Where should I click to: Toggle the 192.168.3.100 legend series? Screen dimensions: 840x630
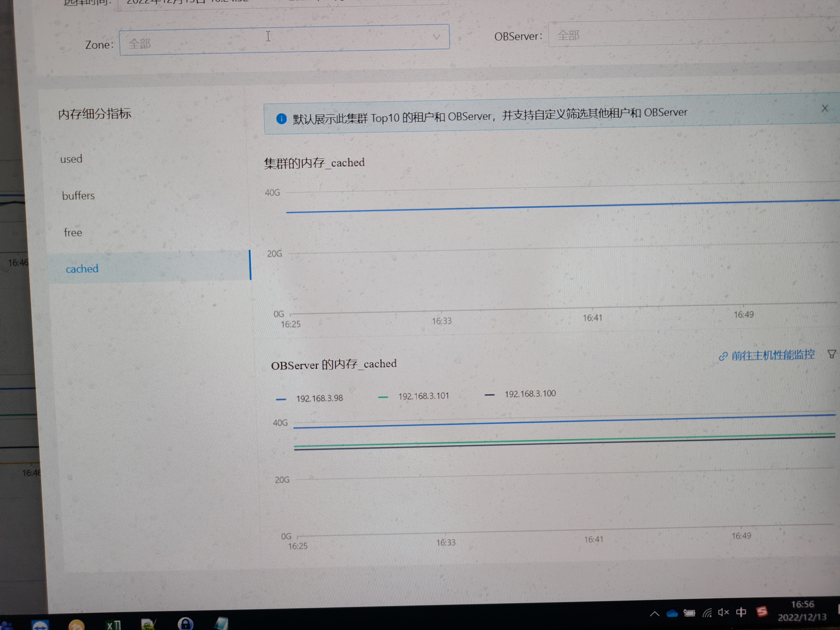[520, 394]
